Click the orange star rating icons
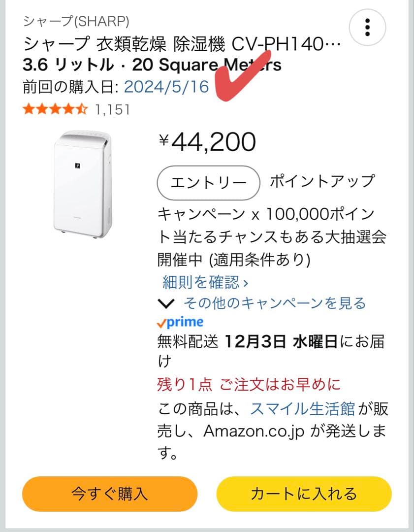This screenshot has width=414, height=532. [55, 109]
